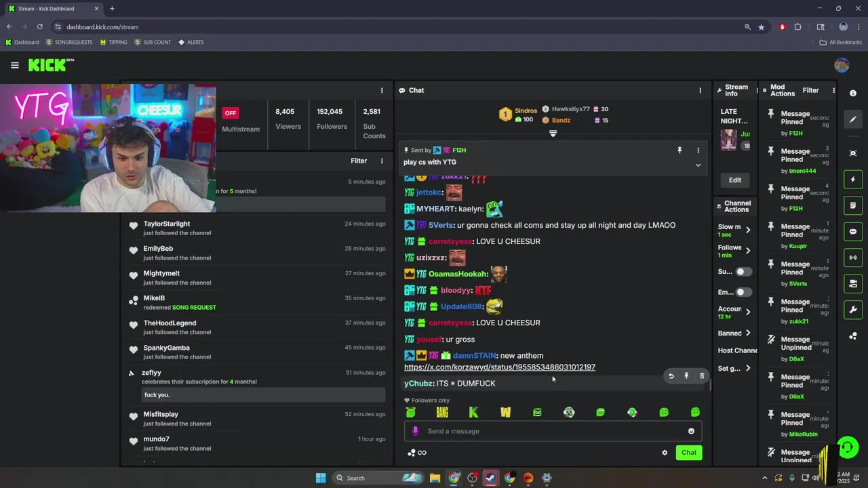This screenshot has width=868, height=488.
Task: Collapse the pinned message with chevron
Action: tap(698, 165)
